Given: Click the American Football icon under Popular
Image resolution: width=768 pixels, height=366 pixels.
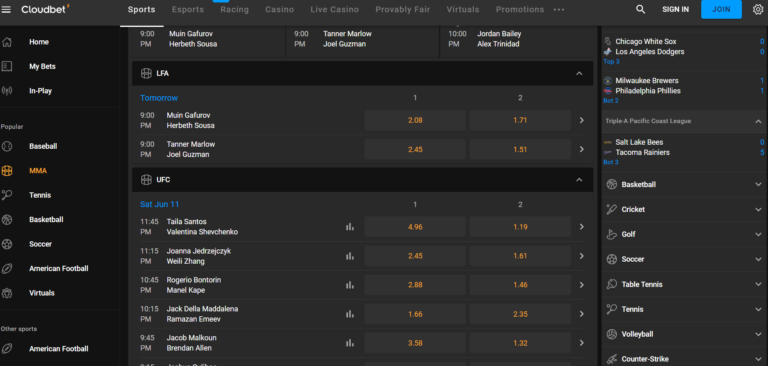Looking at the screenshot, I should pyautogui.click(x=7, y=268).
